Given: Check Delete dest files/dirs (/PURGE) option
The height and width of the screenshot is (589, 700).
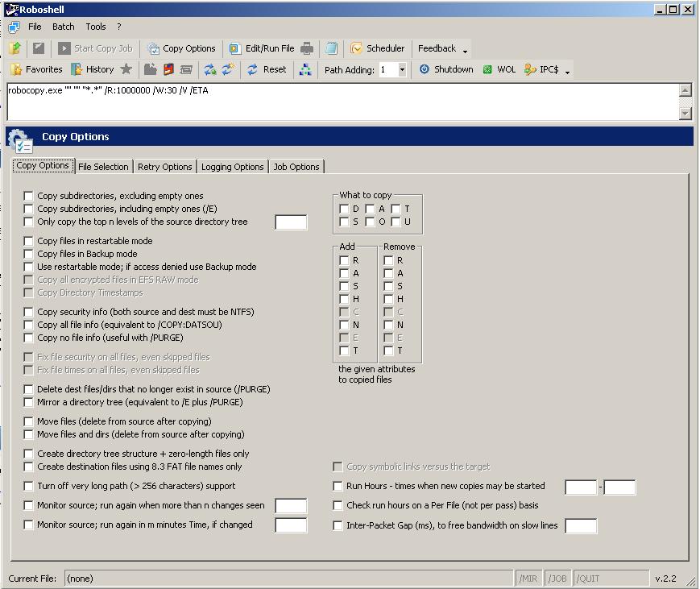Looking at the screenshot, I should [28, 389].
